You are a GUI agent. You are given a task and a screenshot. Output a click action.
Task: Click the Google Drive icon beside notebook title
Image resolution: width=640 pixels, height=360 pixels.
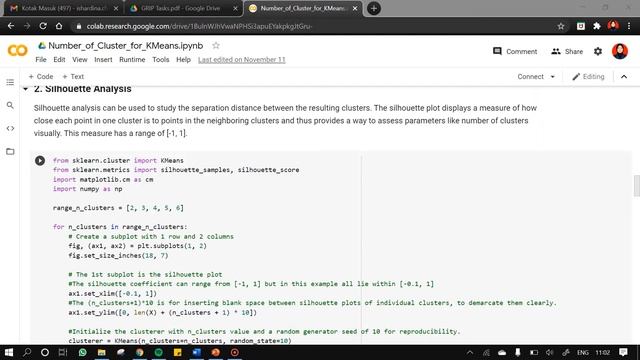click(42, 46)
